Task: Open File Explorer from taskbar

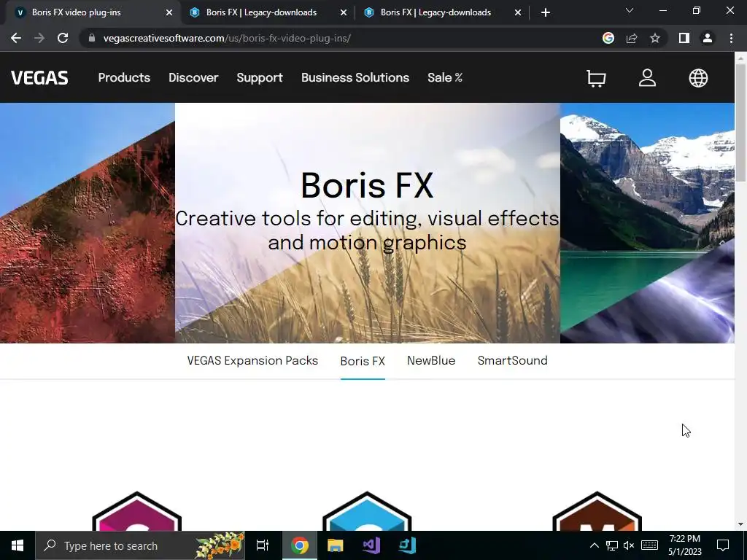Action: click(x=336, y=545)
